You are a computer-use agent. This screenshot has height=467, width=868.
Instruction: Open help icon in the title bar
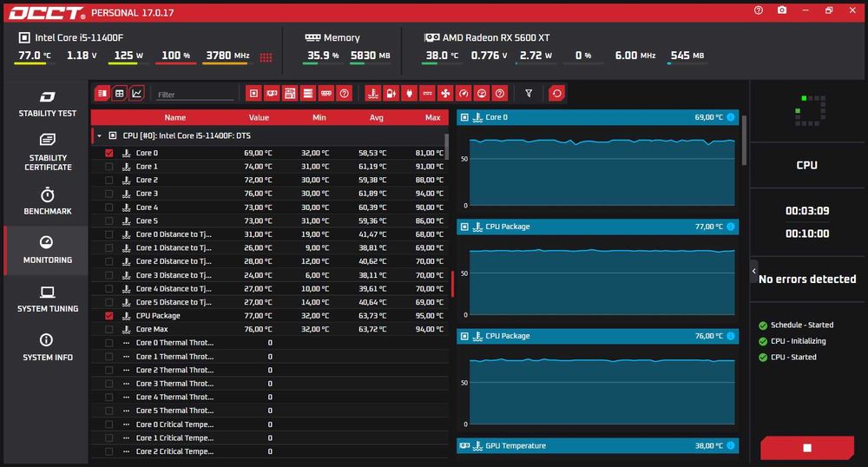[759, 10]
